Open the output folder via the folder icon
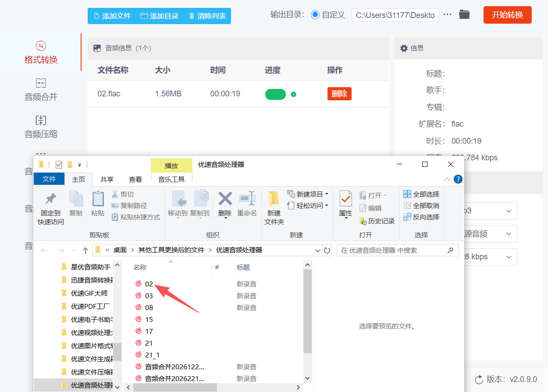Screen dimensions: 548x392 [x=464, y=14]
